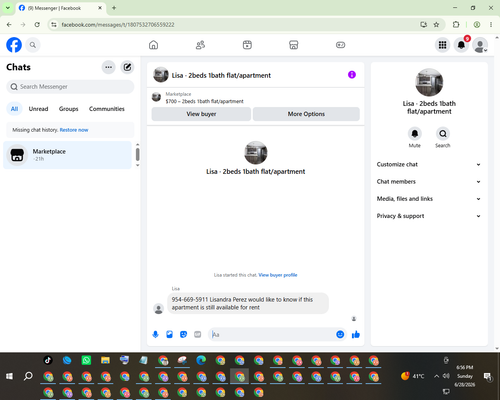Switch to the Unread chats tab
This screenshot has height=400, width=500.
click(38, 109)
